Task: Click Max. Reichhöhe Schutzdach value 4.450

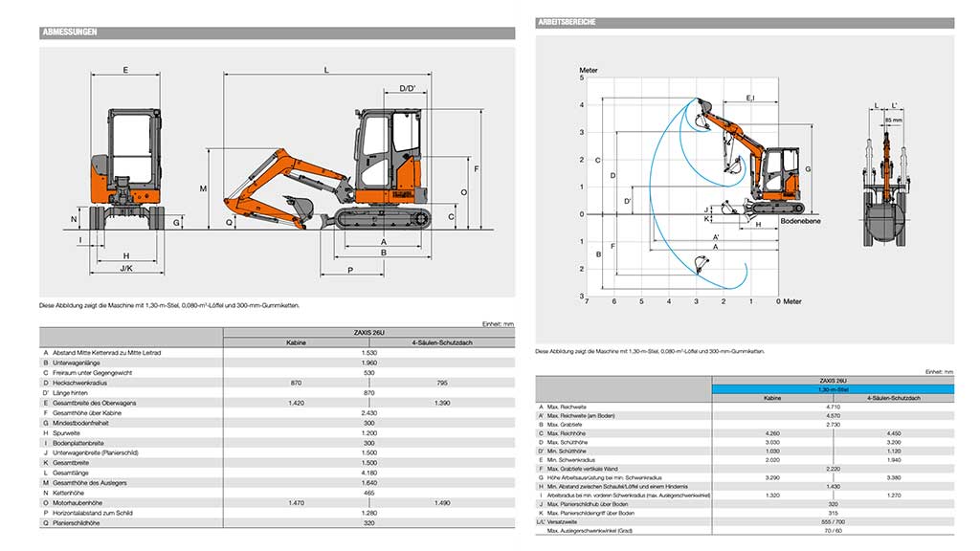Action: coord(894,433)
